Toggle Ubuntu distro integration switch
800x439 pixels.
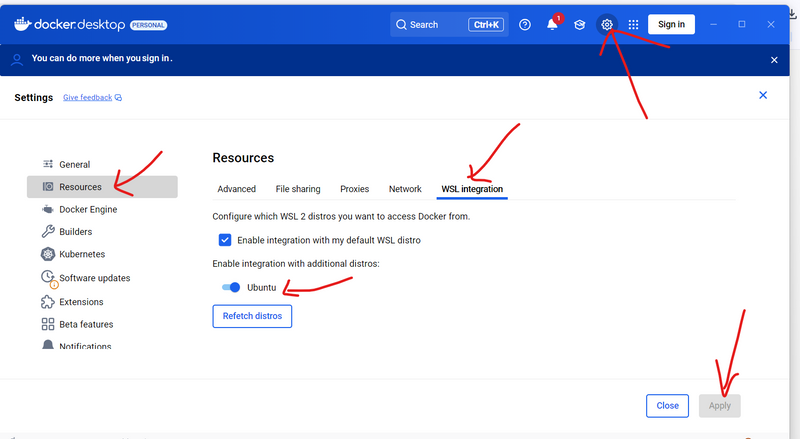[231, 288]
